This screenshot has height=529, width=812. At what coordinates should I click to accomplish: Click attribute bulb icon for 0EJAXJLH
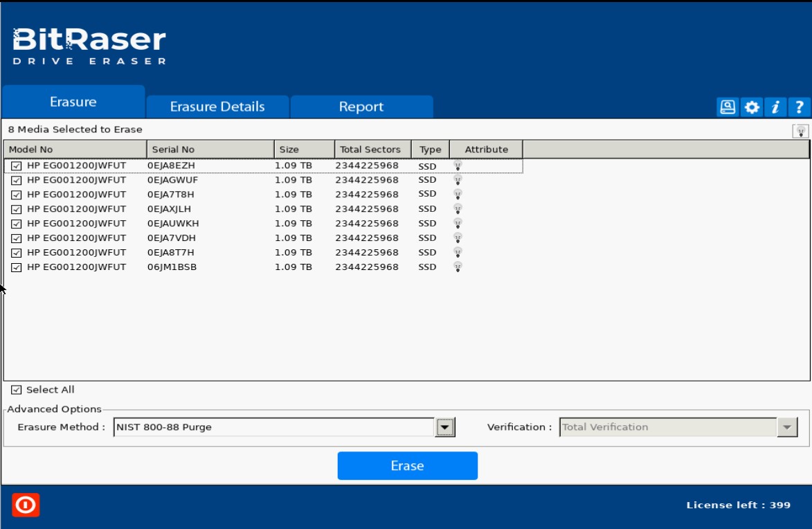[458, 209]
